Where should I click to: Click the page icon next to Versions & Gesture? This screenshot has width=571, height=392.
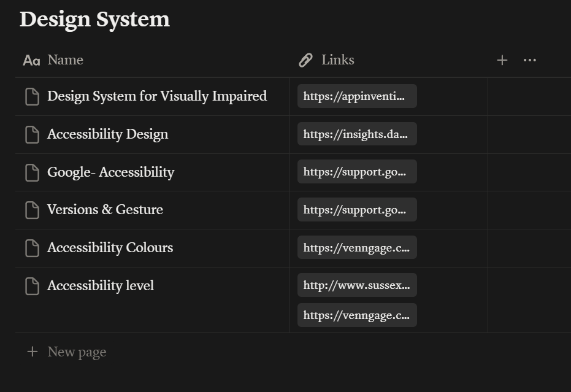coord(32,209)
